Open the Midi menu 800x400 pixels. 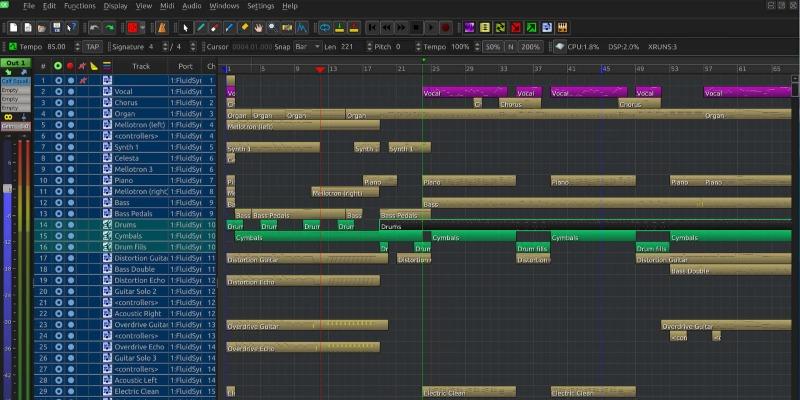click(167, 6)
